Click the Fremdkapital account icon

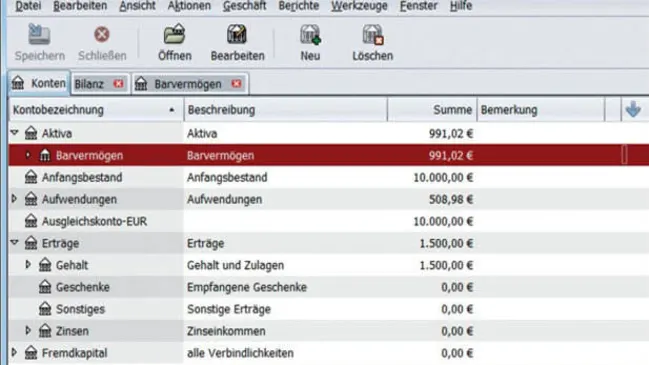coord(31,353)
